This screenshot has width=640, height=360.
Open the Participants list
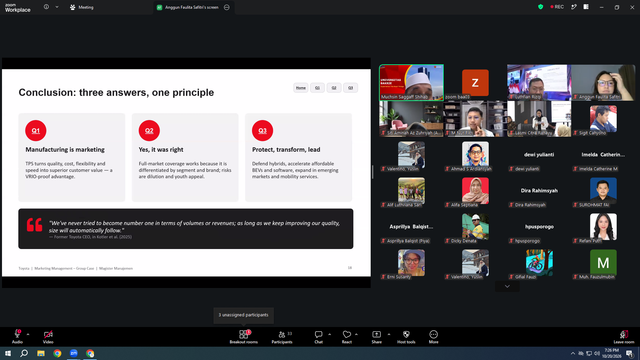[x=282, y=336]
